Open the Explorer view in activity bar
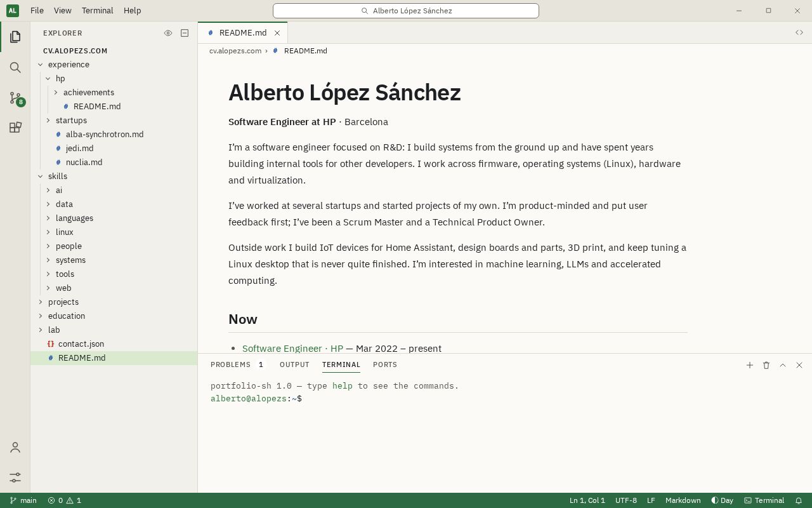Screen dimensions: 812x508 (15, 37)
